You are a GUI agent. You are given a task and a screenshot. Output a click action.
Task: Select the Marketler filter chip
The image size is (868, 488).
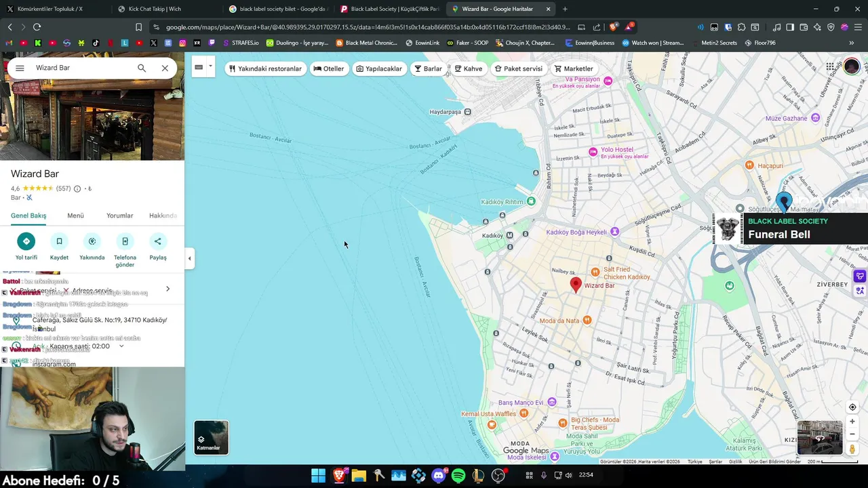click(x=574, y=68)
